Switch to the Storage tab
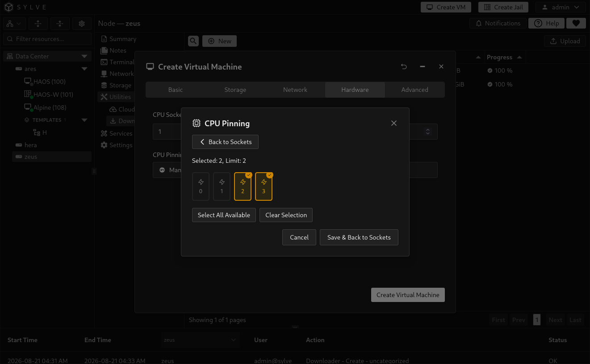The height and width of the screenshot is (364, 590). (235, 90)
